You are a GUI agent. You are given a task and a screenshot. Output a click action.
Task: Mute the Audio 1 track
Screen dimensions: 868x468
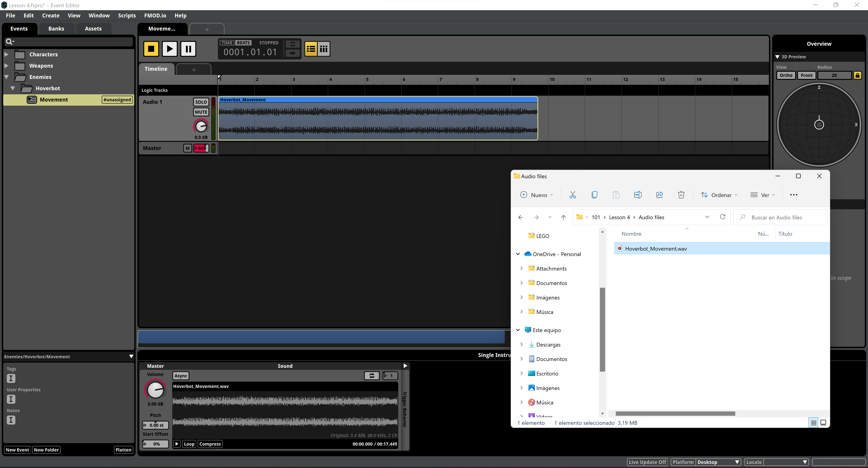coord(201,112)
